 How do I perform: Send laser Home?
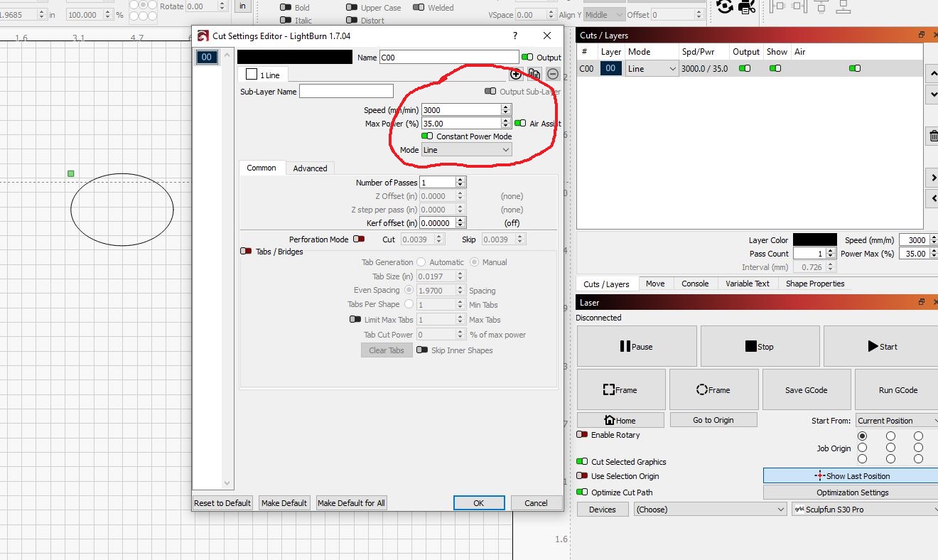point(620,420)
